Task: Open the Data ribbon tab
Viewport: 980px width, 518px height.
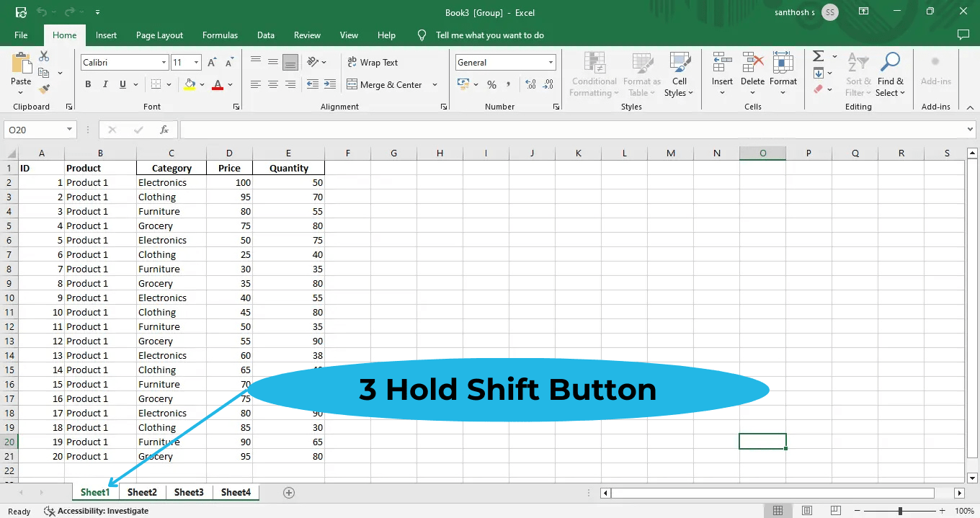Action: point(265,35)
